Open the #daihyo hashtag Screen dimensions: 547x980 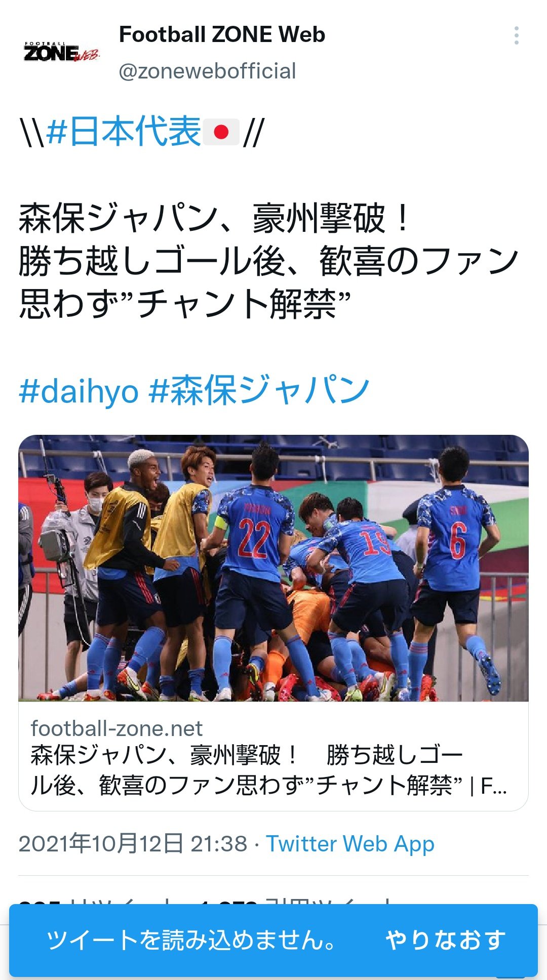click(x=79, y=391)
